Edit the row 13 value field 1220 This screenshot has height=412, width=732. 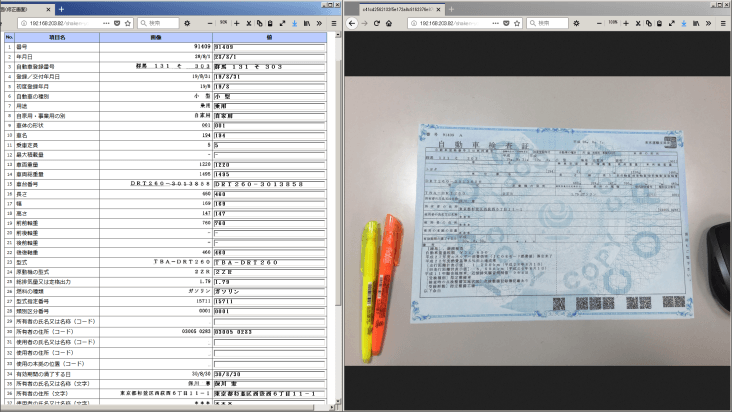pyautogui.click(x=269, y=165)
